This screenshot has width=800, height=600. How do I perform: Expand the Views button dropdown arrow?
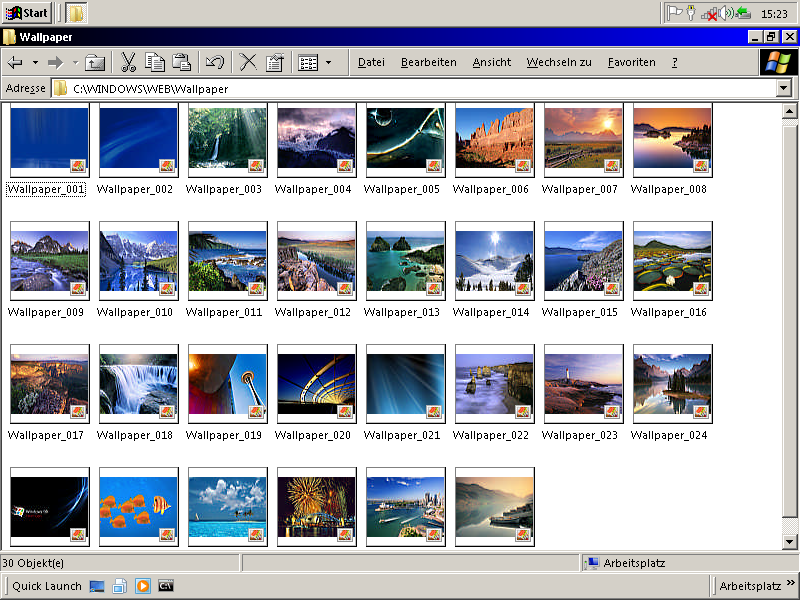tap(328, 62)
